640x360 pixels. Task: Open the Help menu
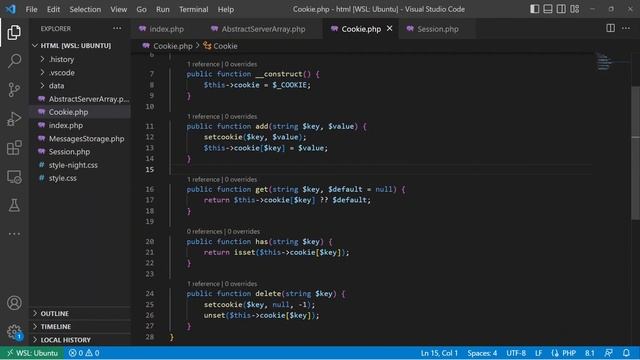tap(226, 9)
